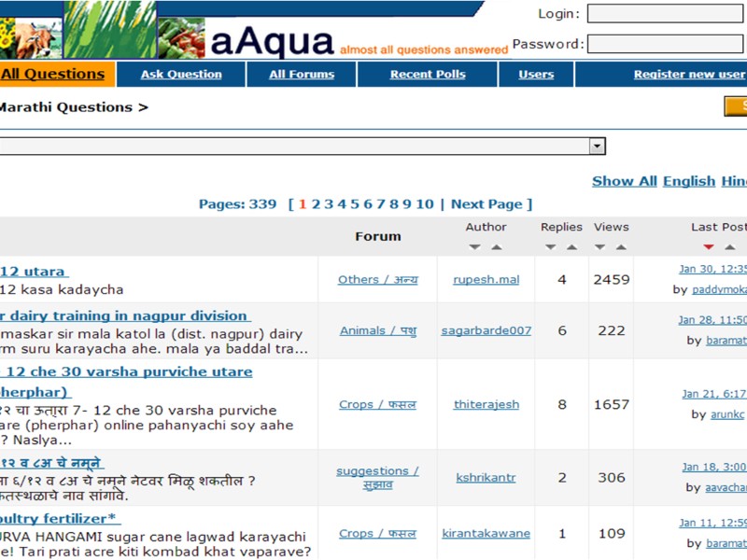747x560 pixels.
Task: Sort Replies column descending arrow
Action: (550, 247)
